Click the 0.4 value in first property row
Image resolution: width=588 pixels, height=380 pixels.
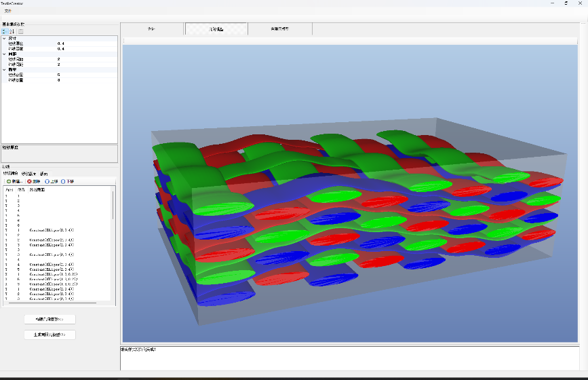coord(61,43)
